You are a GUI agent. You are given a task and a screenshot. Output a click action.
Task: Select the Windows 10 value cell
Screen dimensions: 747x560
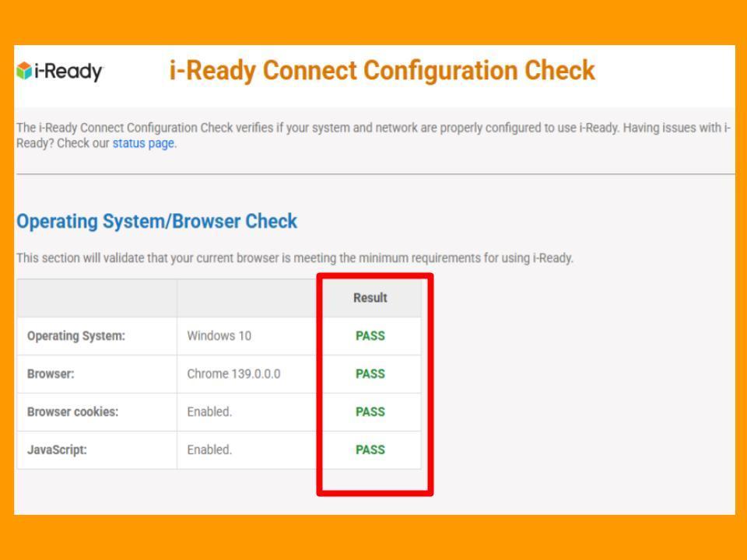click(219, 336)
